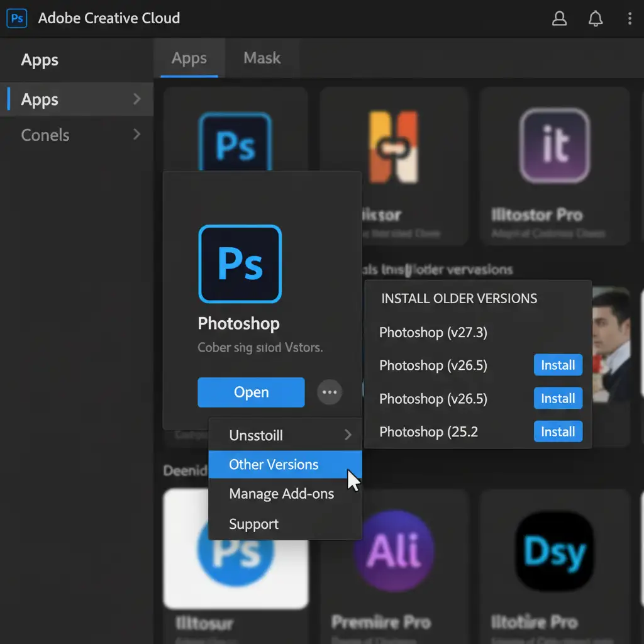Select Manage Add-ons in the context menu
644x644 pixels.
281,494
